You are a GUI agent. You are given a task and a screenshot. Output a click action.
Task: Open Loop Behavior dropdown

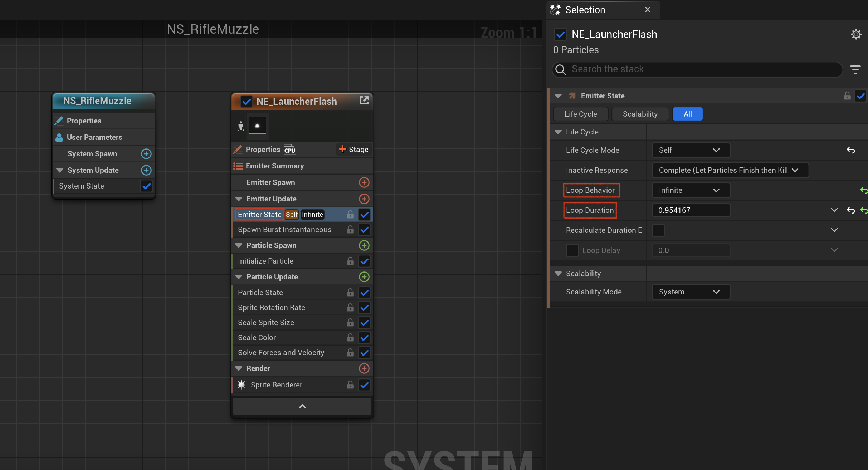691,190
